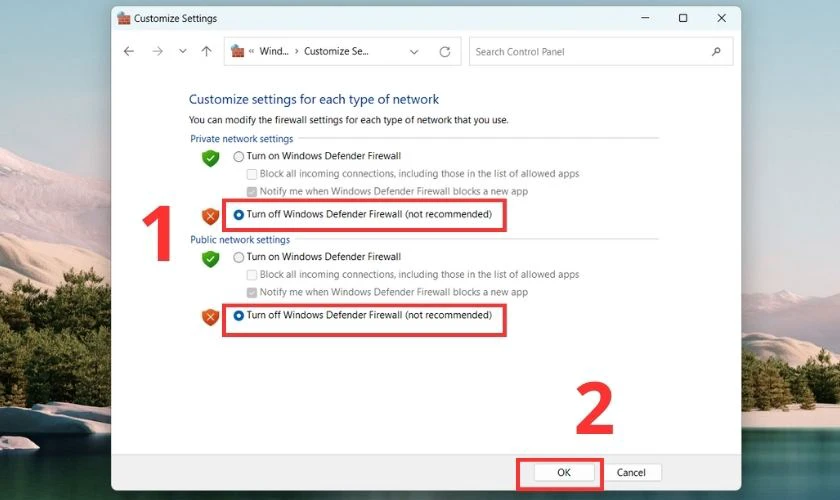Click green shield icon under Public settings
Screen dimensions: 840x500
coord(211,259)
